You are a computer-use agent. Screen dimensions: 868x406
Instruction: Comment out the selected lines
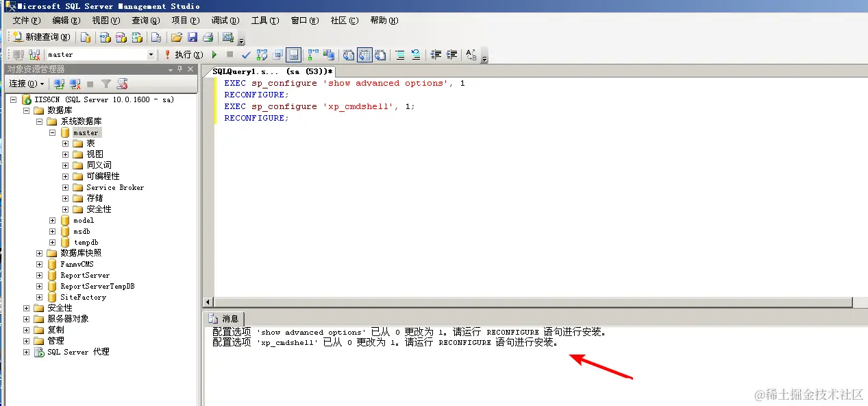click(x=400, y=54)
